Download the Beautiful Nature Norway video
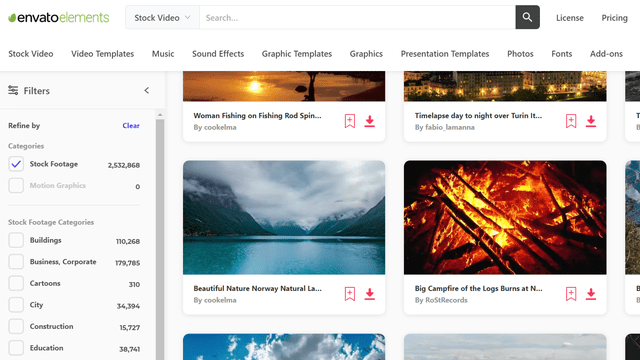This screenshot has height=360, width=640. [x=370, y=294]
